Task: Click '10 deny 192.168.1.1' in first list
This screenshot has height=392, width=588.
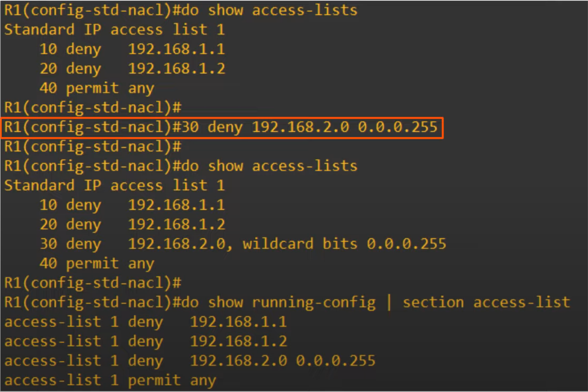Action: point(132,49)
